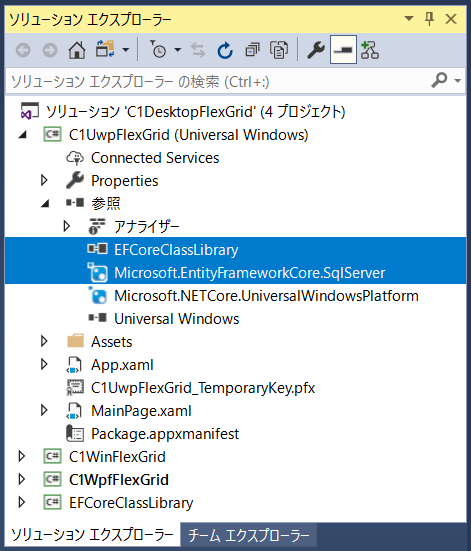This screenshot has height=551, width=471.
Task: Click the NuGet icon of Microsoft.EntityFrameworkCore.SqlServer
Action: click(97, 272)
